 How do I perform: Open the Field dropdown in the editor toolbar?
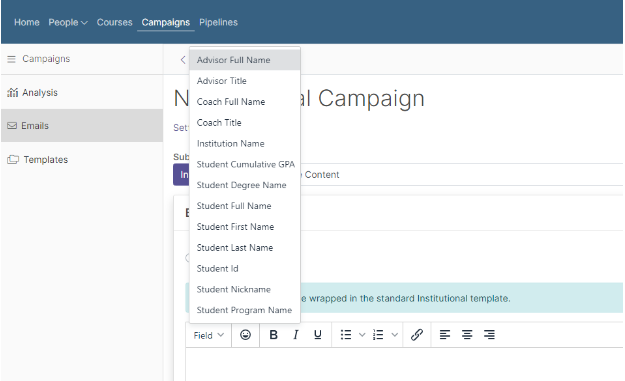pyautogui.click(x=208, y=335)
